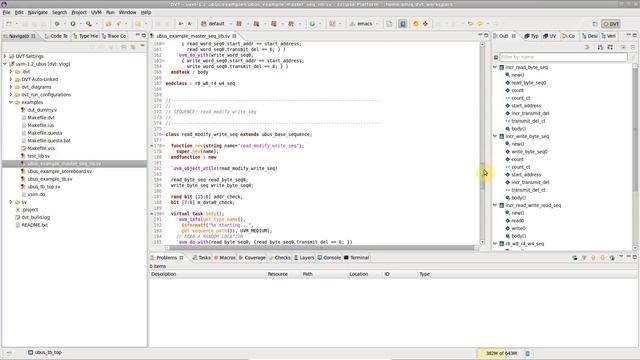Click the back navigation arrow in toolbar
This screenshot has width=640, height=360.
(470, 24)
